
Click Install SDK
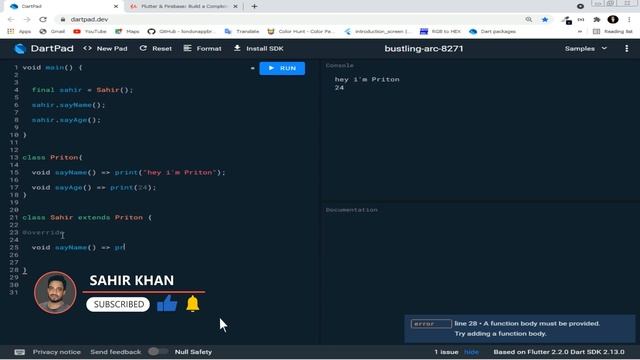[258, 49]
